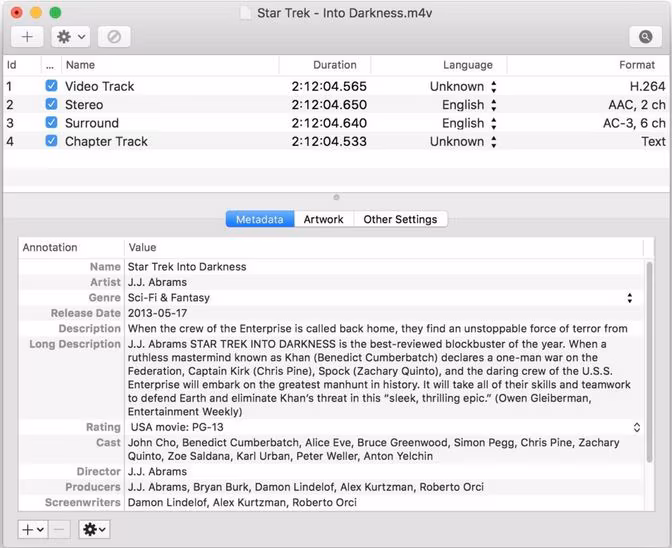672x548 pixels.
Task: Select the Surround track name
Action: pyautogui.click(x=92, y=123)
